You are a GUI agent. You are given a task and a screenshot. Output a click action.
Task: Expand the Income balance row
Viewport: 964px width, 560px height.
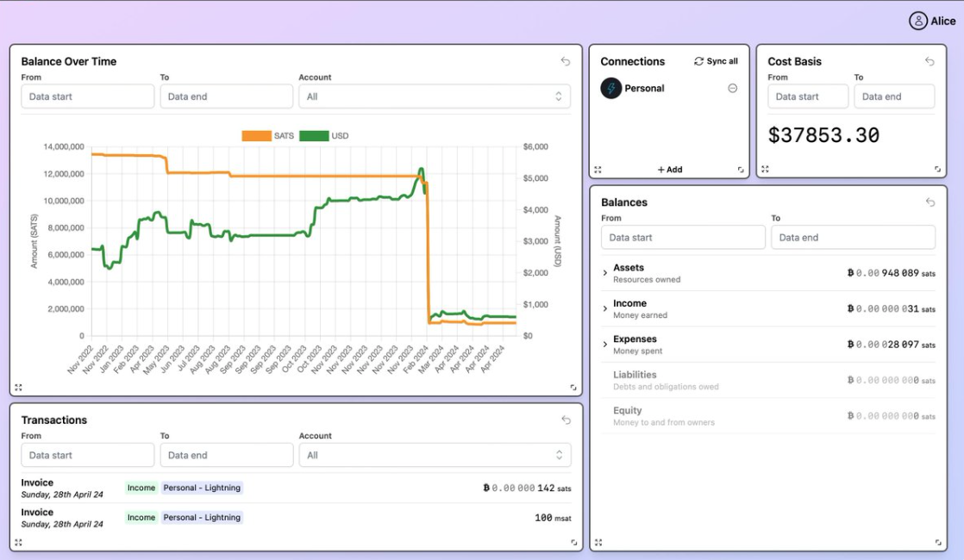[x=605, y=308]
